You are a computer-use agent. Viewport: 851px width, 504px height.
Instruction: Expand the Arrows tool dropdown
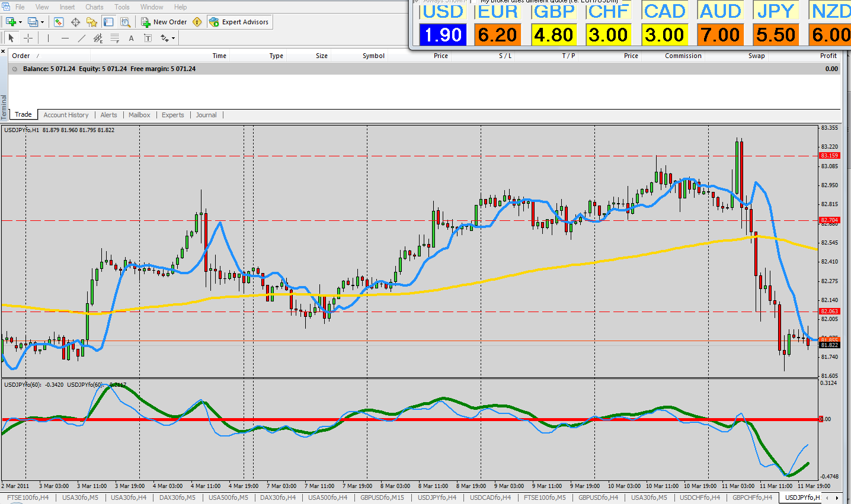pyautogui.click(x=173, y=38)
